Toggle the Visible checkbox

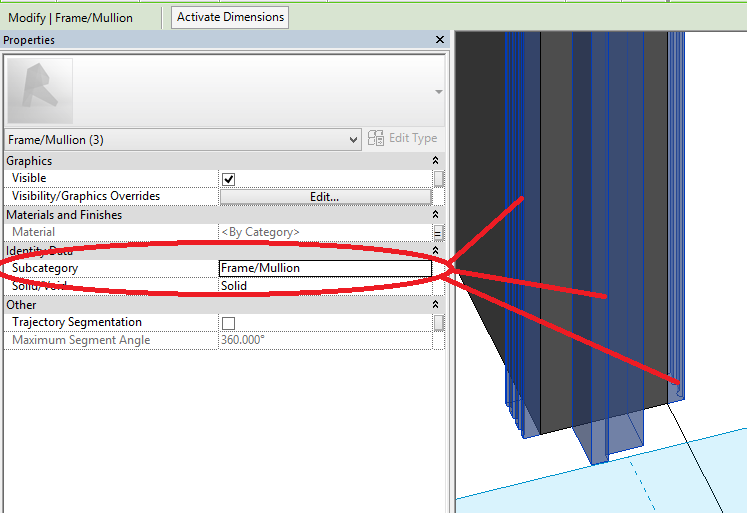click(x=229, y=179)
